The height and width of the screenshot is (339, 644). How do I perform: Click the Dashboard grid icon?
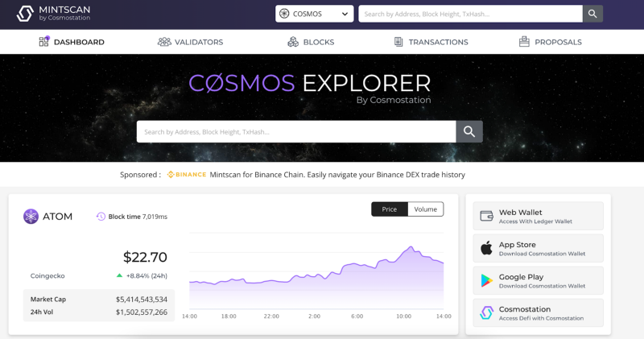click(x=44, y=41)
